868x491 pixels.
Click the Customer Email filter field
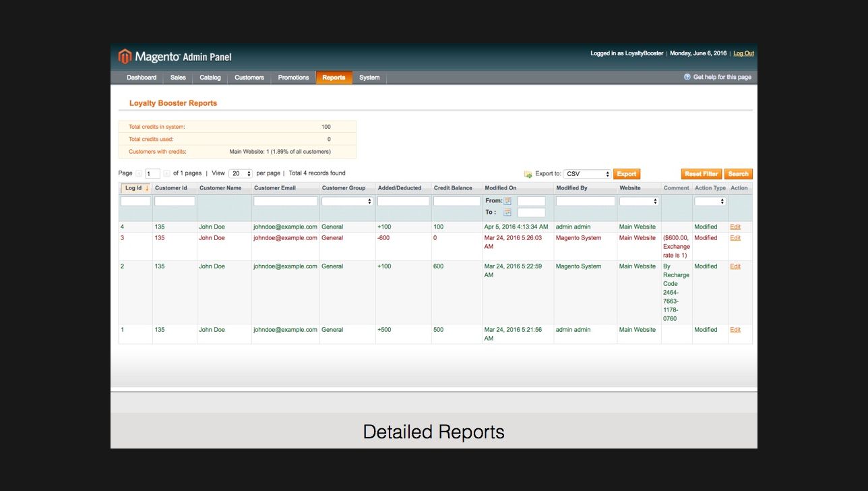point(285,201)
